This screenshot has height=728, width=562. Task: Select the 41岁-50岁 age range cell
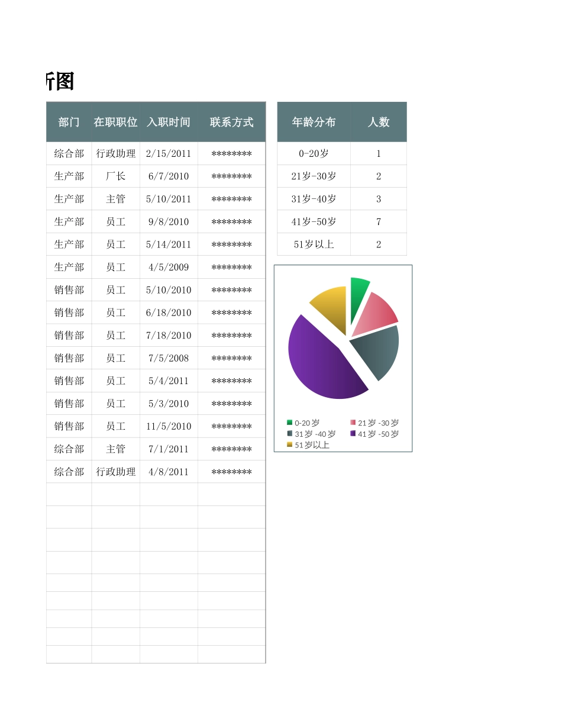314,222
